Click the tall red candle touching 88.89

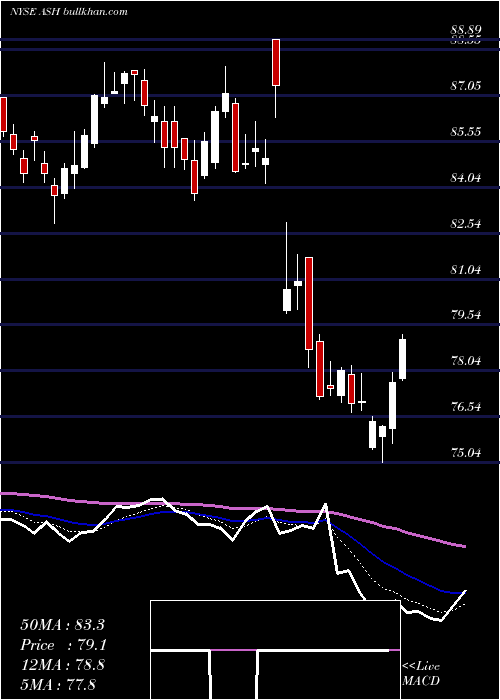276,62
